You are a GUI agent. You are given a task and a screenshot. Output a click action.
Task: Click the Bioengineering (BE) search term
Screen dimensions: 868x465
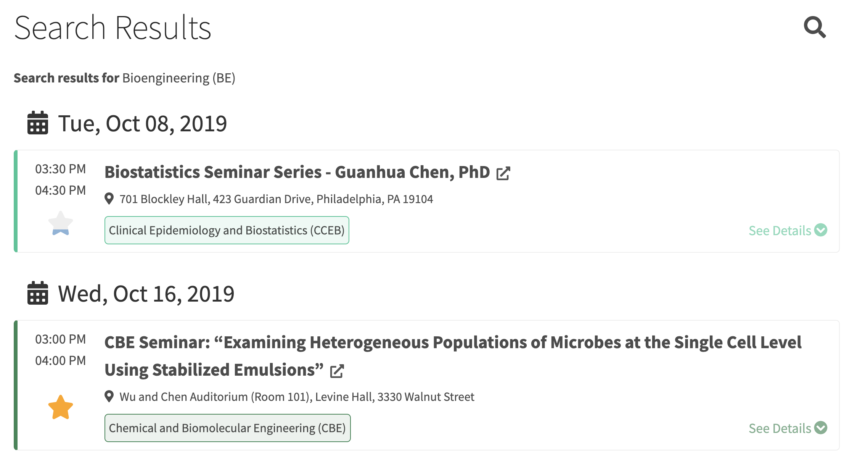pyautogui.click(x=178, y=78)
